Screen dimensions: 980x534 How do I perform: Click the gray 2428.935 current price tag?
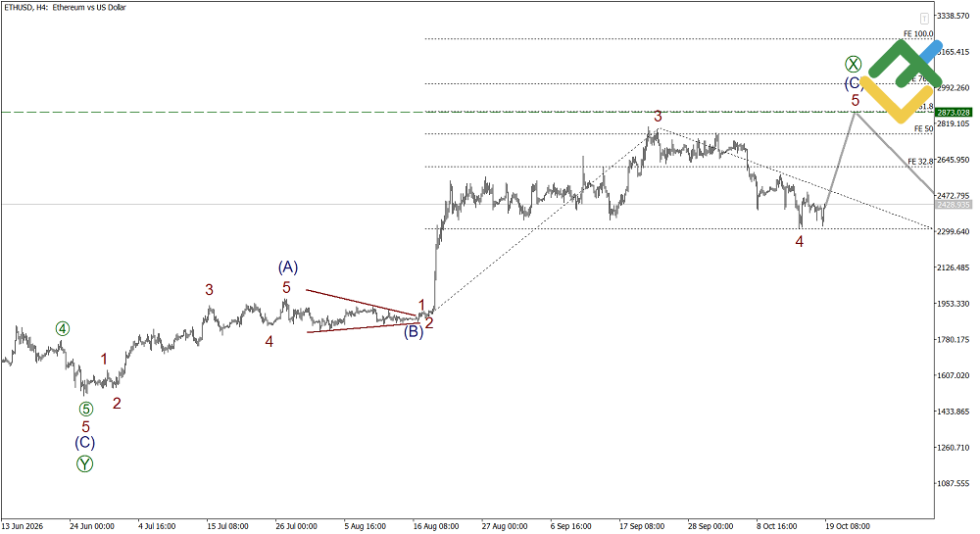coord(954,205)
